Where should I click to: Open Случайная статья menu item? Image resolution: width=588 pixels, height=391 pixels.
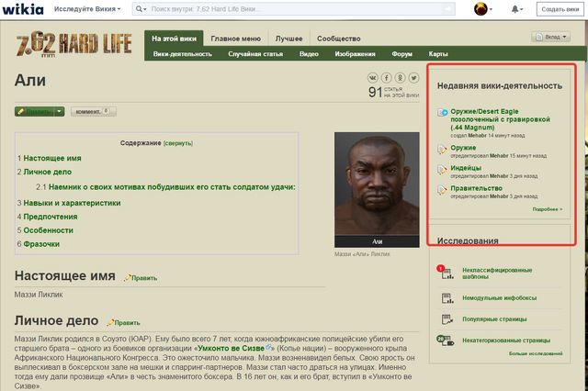pyautogui.click(x=255, y=54)
